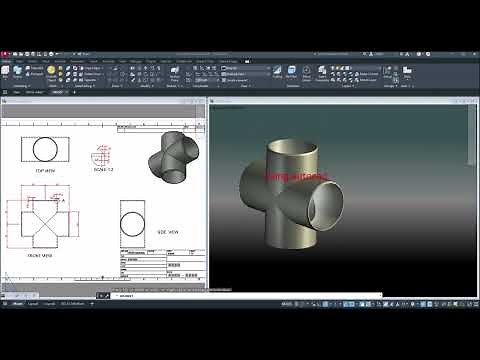Switch to the Layout1 tab
The width and height of the screenshot is (480, 360).
33,304
